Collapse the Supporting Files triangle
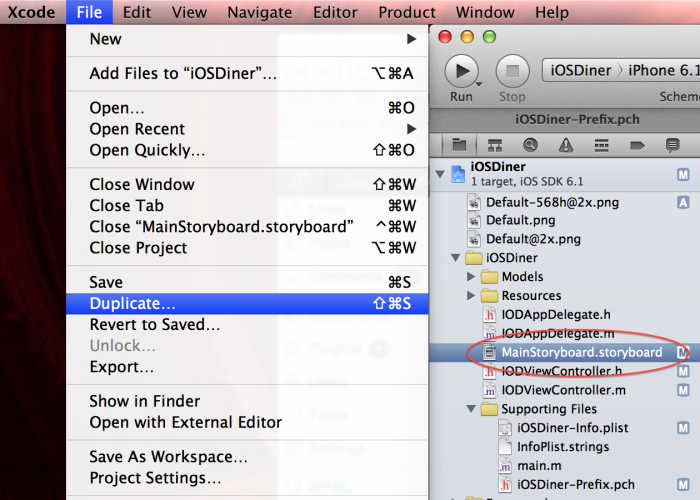700x500 pixels. [x=471, y=408]
